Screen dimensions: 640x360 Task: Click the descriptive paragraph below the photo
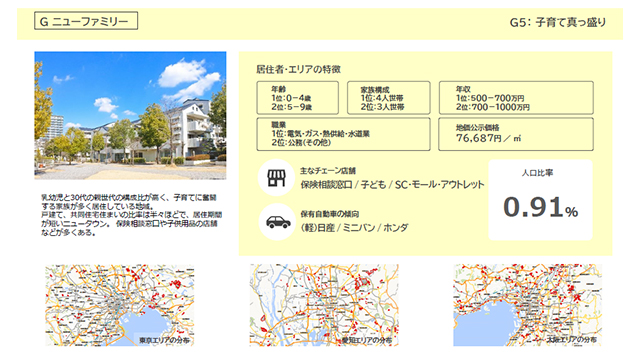click(x=131, y=215)
